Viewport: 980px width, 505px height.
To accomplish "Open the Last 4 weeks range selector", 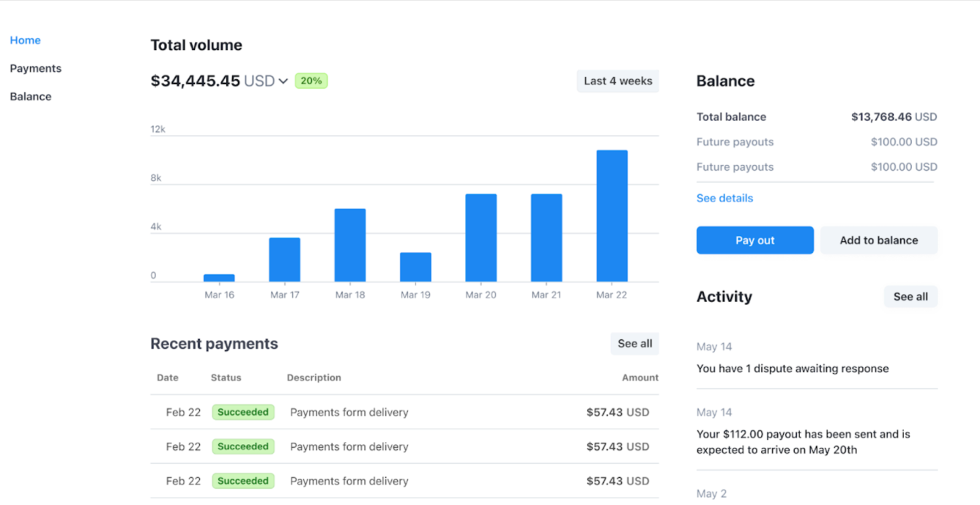I will click(x=617, y=81).
